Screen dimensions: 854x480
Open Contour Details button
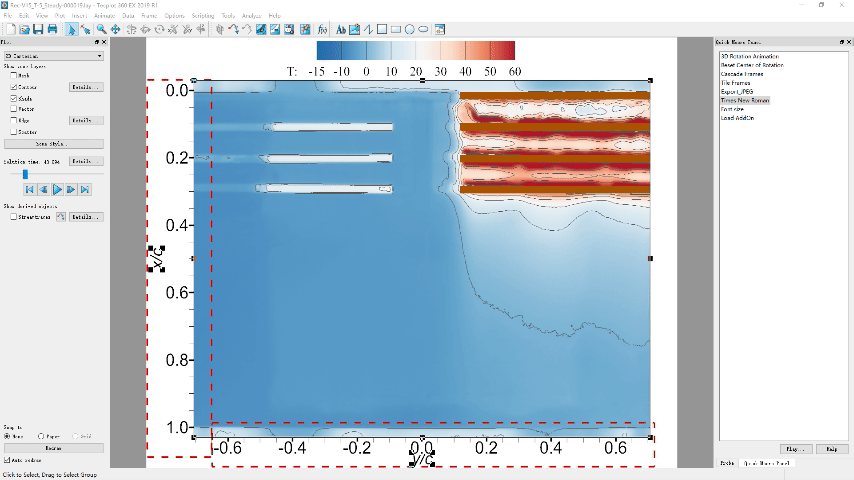coord(86,87)
